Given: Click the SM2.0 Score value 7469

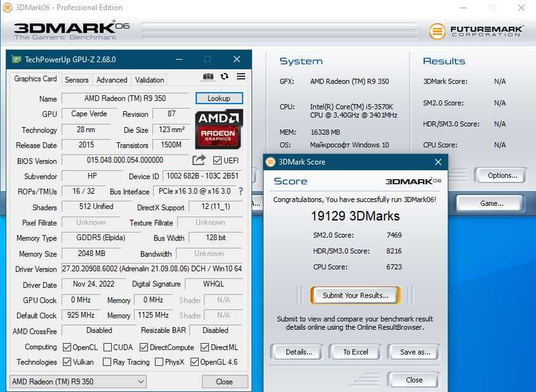Looking at the screenshot, I should click(394, 235).
